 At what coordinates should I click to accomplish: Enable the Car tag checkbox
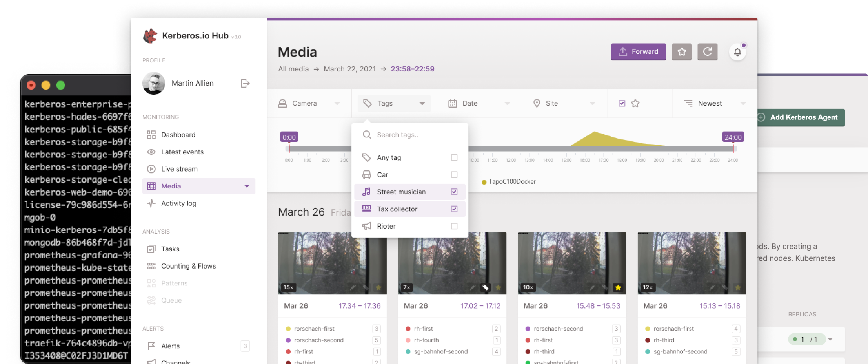coord(454,175)
